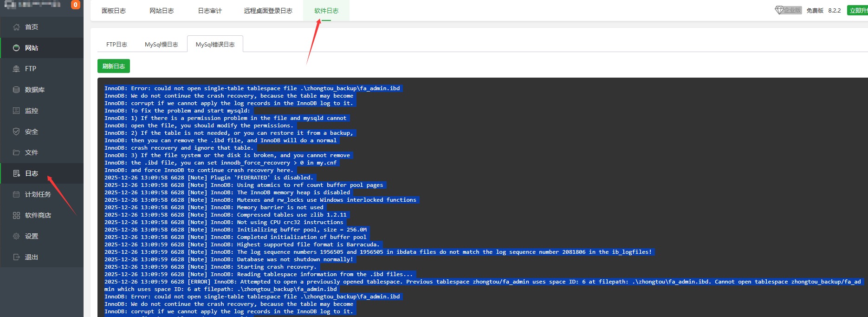This screenshot has height=317, width=868.
Task: Click the 安全 shield icon
Action: pos(16,132)
